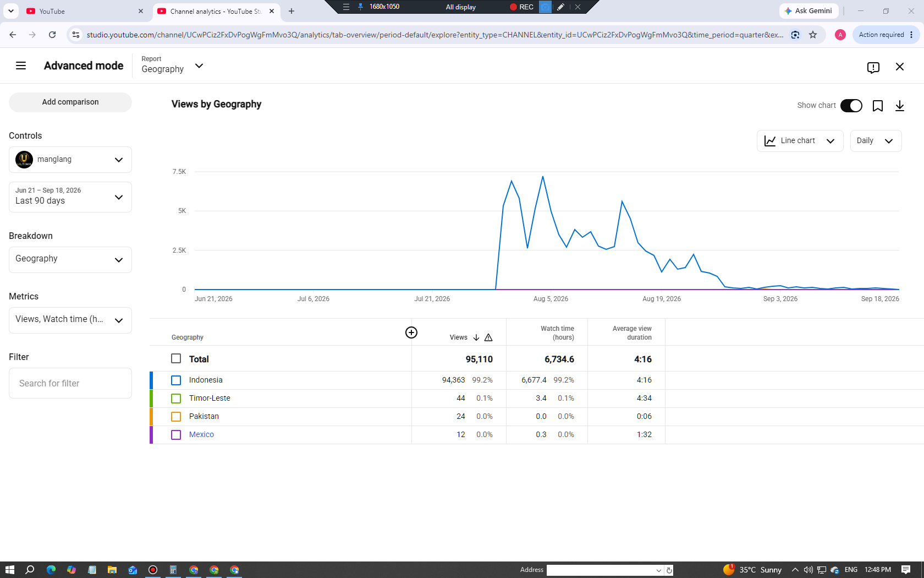Image resolution: width=924 pixels, height=578 pixels.
Task: Add a metric with the plus icon
Action: pyautogui.click(x=411, y=332)
